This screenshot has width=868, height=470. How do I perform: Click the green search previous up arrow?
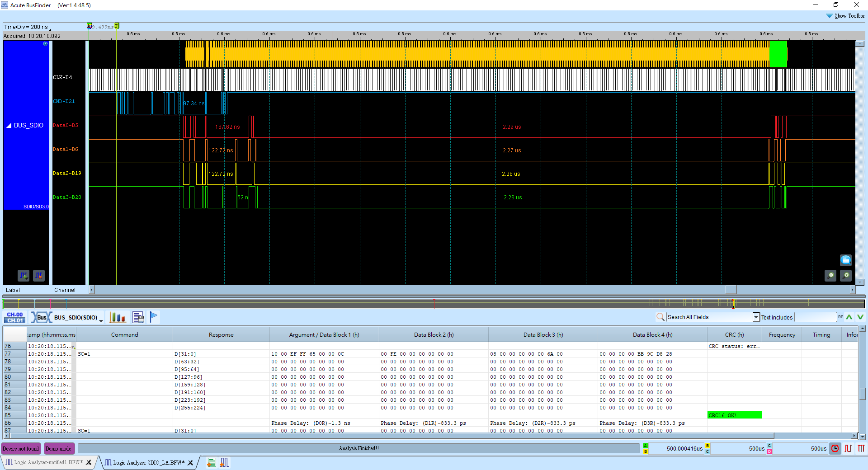(x=849, y=317)
